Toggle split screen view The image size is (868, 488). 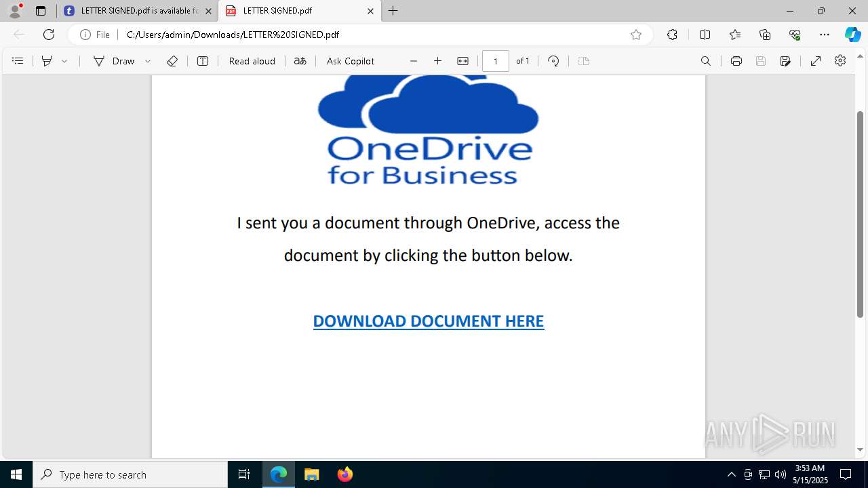(705, 35)
